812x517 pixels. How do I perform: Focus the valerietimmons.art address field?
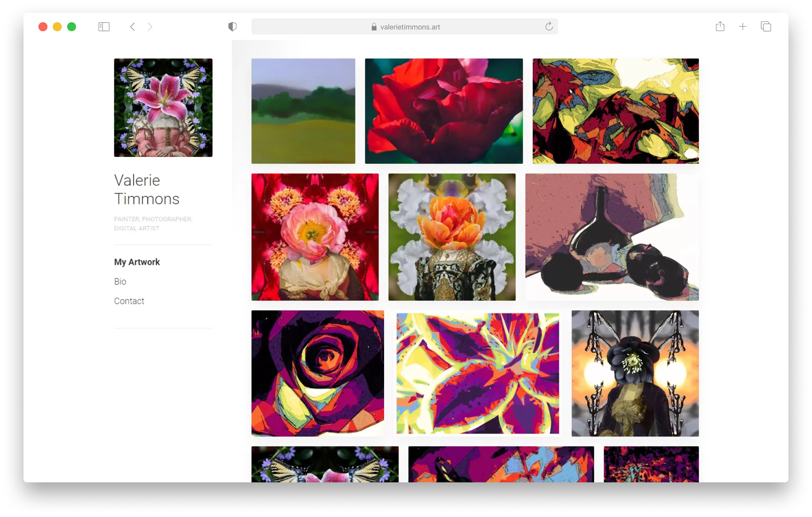coord(404,27)
